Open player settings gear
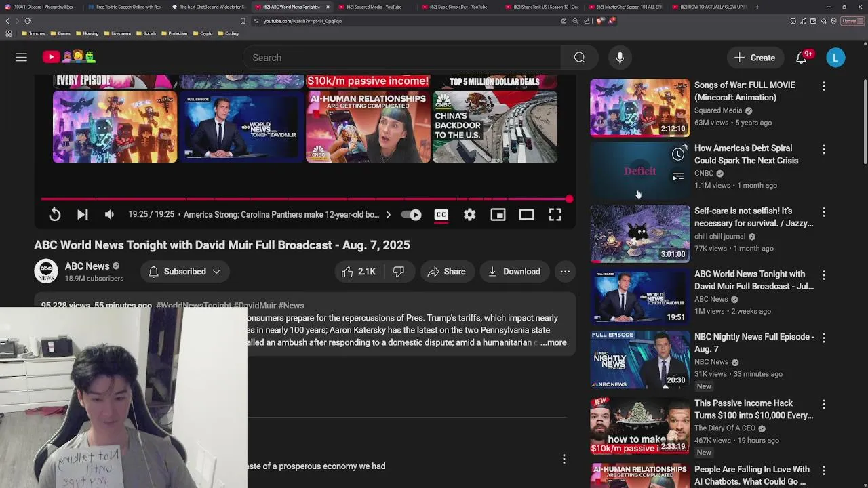Viewport: 868px width, 488px height. pyautogui.click(x=469, y=215)
